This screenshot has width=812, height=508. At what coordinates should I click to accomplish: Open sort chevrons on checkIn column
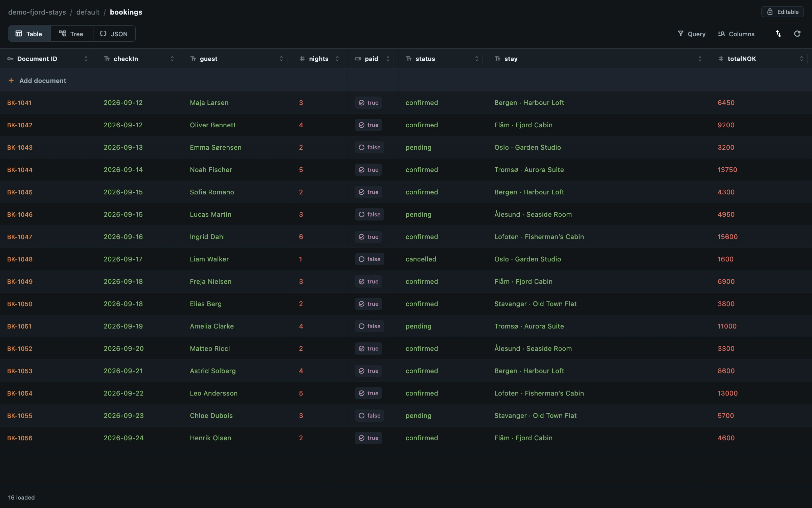pos(172,59)
